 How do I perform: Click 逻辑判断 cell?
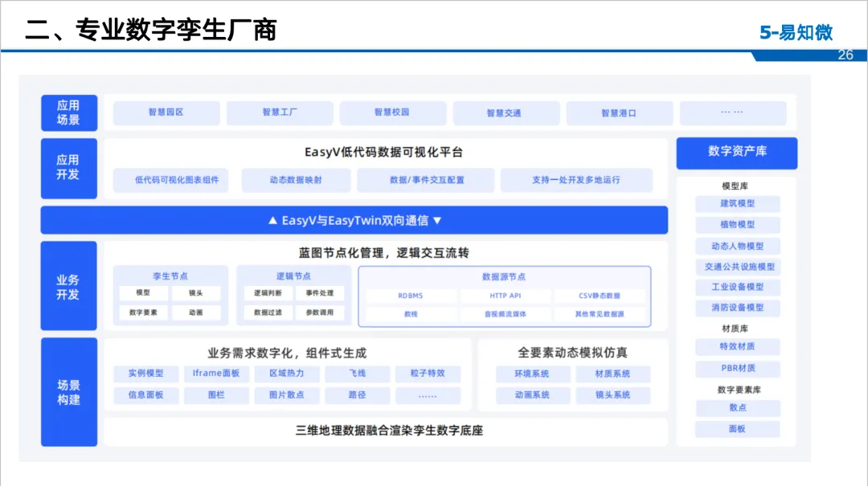[268, 293]
